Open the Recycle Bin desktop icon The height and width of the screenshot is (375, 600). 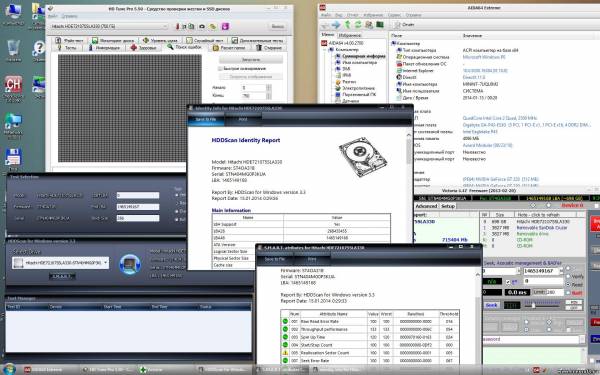pyautogui.click(x=13, y=49)
